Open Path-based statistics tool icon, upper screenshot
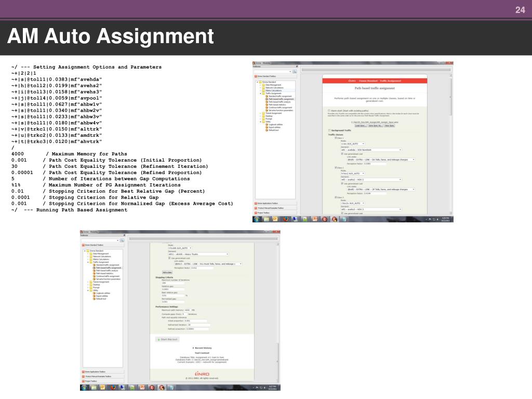Image resolution: width=532 pixels, height=399 pixels. [x=267, y=104]
